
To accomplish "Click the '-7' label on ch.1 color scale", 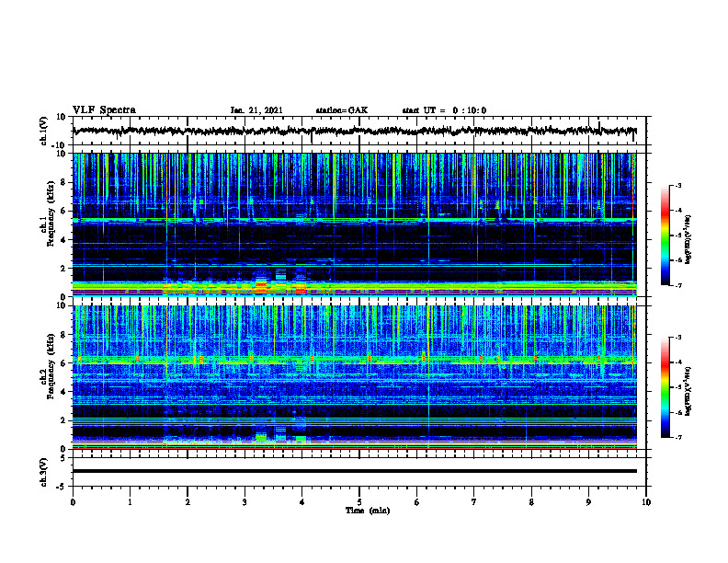I will 678,285.
